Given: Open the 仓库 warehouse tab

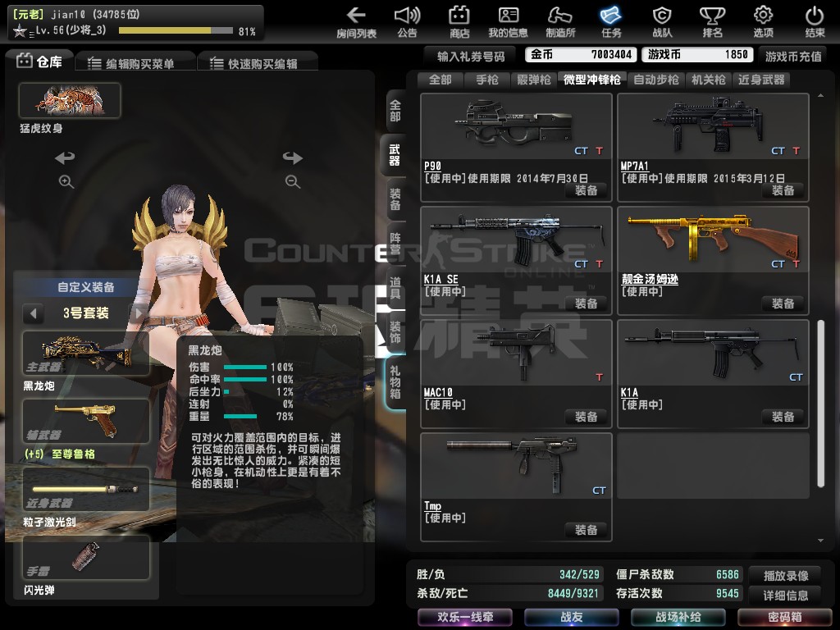Looking at the screenshot, I should (39, 62).
